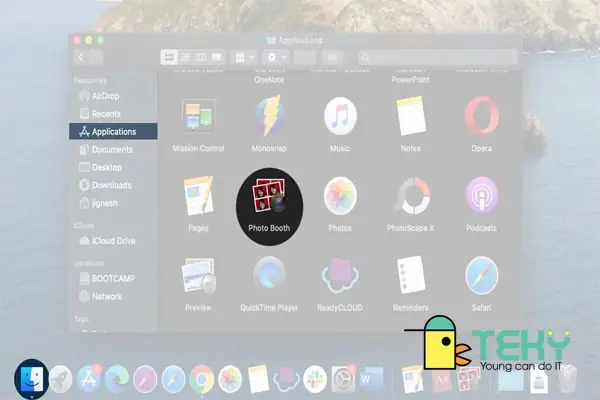Open System Preferences from the Dock
This screenshot has height=400, width=600.
tap(343, 379)
